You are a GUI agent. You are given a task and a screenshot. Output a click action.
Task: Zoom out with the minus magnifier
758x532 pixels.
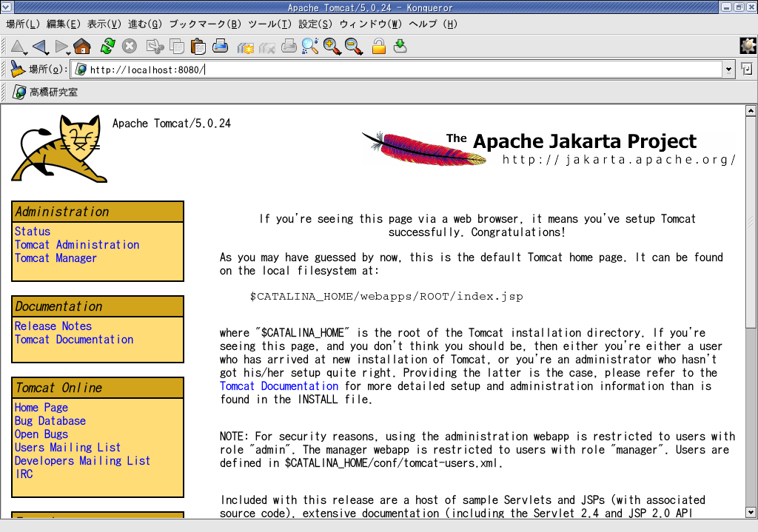click(354, 47)
